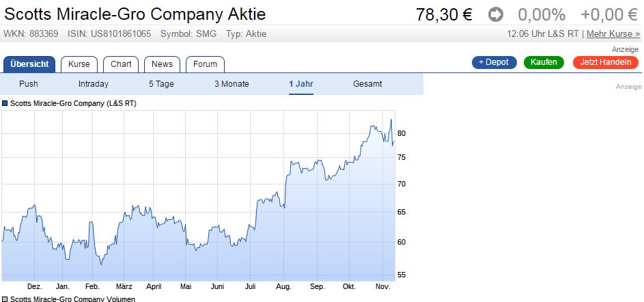Go to the Forum tab

click(205, 64)
